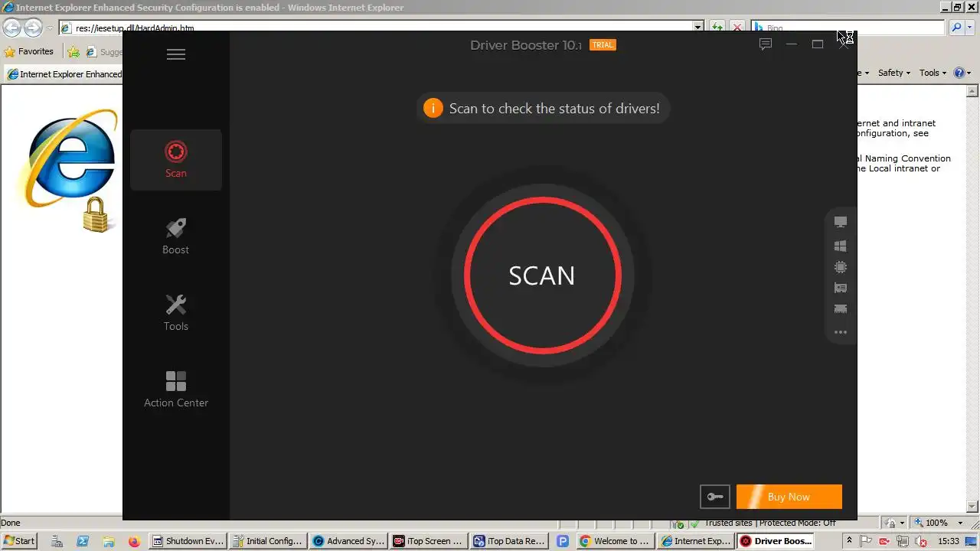Viewport: 980px width, 551px height.
Task: Expand the search provider dropdown arrow
Action: pos(970,28)
